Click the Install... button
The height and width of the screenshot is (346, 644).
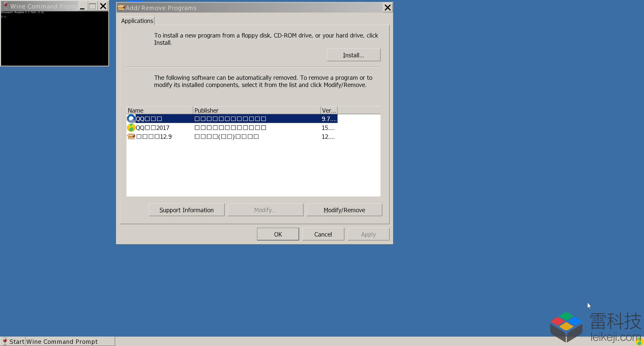354,55
